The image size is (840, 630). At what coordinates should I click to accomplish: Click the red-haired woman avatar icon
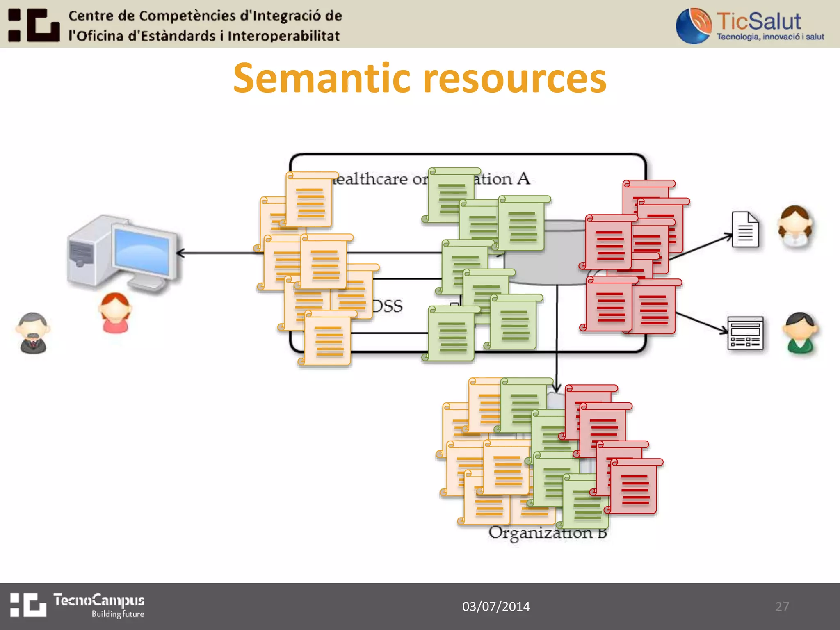[115, 313]
